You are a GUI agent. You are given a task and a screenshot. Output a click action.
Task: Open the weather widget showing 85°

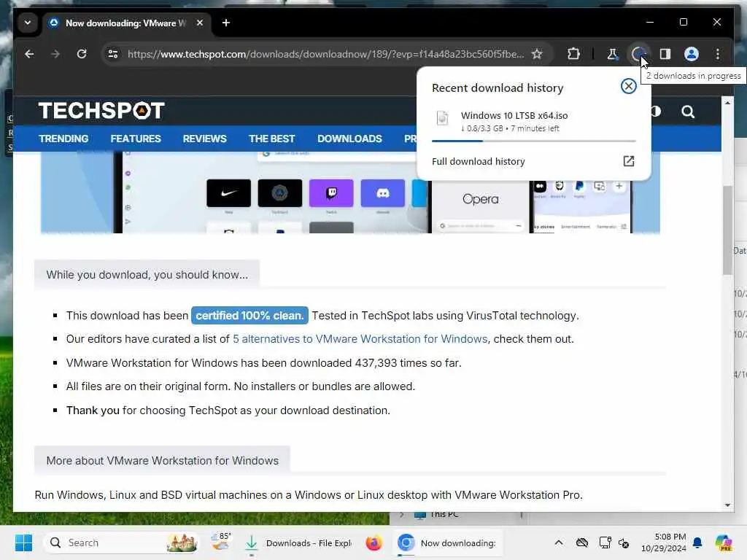[221, 542]
